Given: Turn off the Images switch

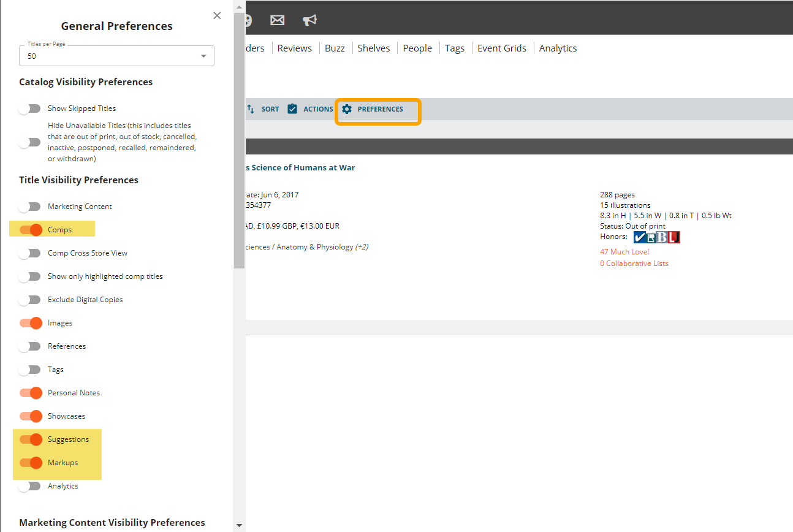Looking at the screenshot, I should 31,323.
